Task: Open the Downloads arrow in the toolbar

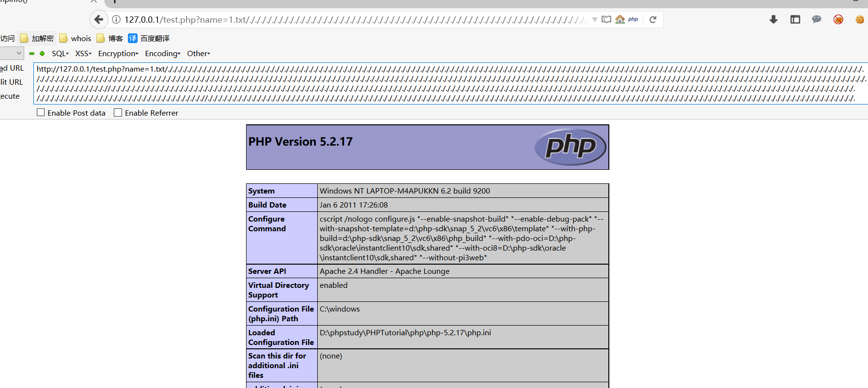Action: [774, 19]
